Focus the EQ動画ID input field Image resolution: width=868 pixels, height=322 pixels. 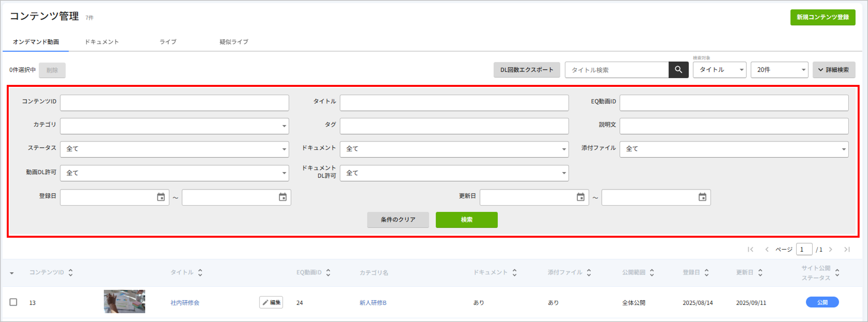point(734,103)
